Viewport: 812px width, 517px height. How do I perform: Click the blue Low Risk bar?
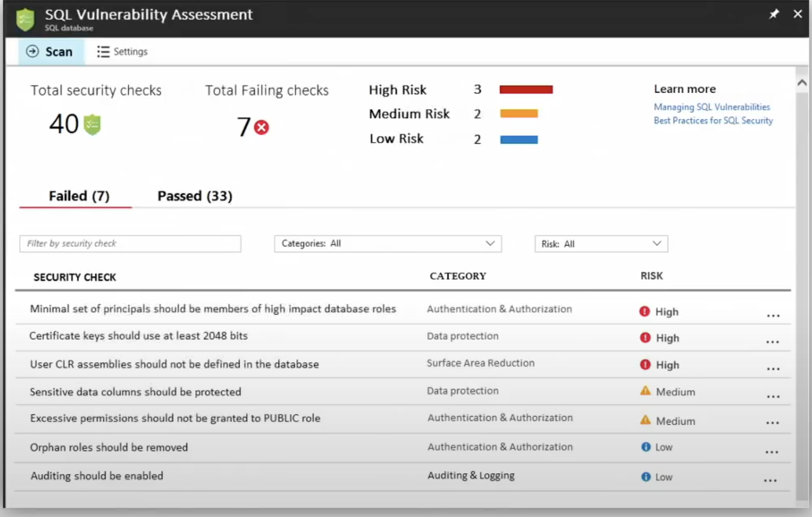tap(519, 140)
